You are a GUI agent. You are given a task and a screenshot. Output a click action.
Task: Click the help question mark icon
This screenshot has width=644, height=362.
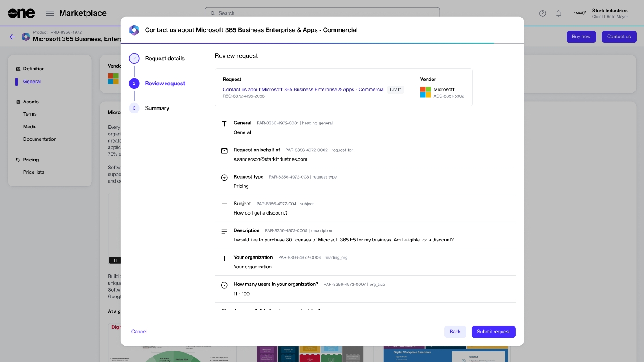(542, 13)
